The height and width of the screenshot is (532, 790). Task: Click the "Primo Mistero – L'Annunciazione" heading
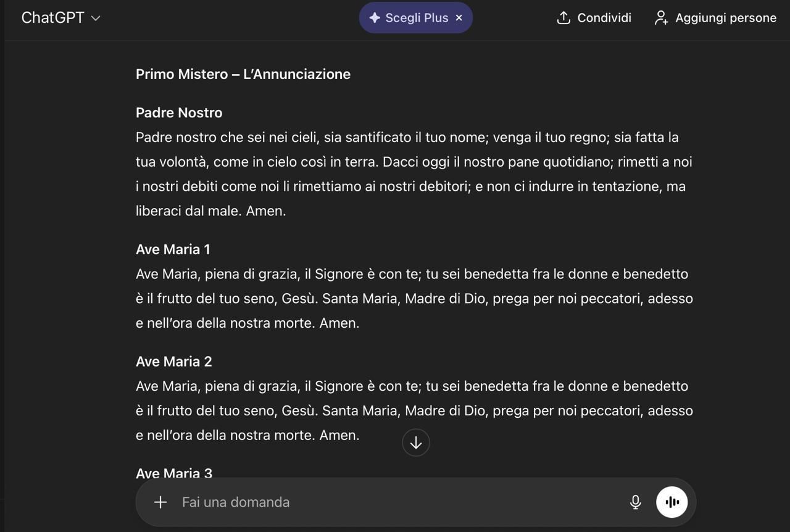point(243,74)
